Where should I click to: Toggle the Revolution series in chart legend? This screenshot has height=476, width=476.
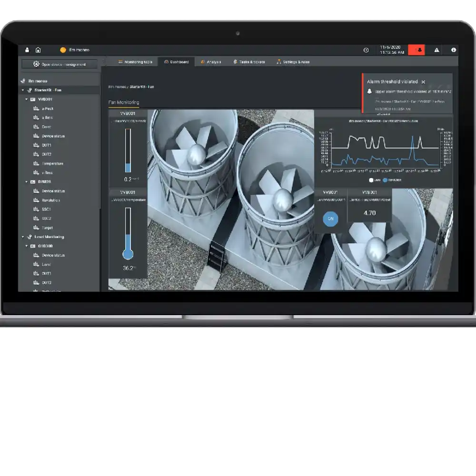385,180
